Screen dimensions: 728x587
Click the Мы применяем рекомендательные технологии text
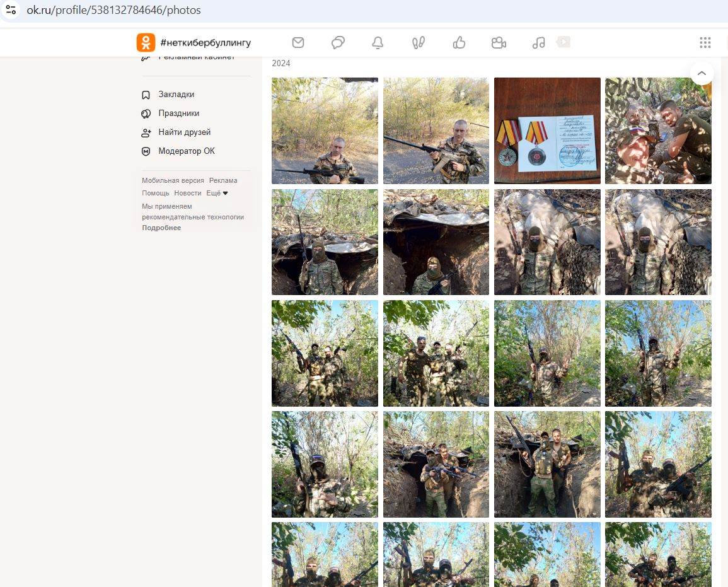click(193, 211)
